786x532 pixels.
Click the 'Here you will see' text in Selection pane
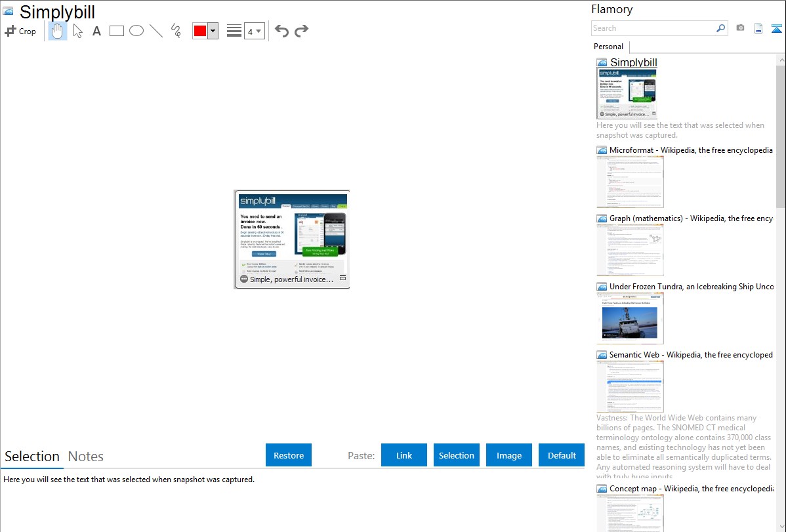[x=129, y=480]
